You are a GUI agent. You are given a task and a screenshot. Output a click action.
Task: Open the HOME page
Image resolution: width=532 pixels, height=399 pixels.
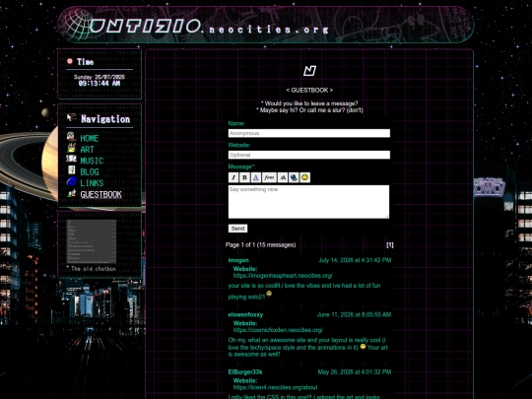point(90,139)
